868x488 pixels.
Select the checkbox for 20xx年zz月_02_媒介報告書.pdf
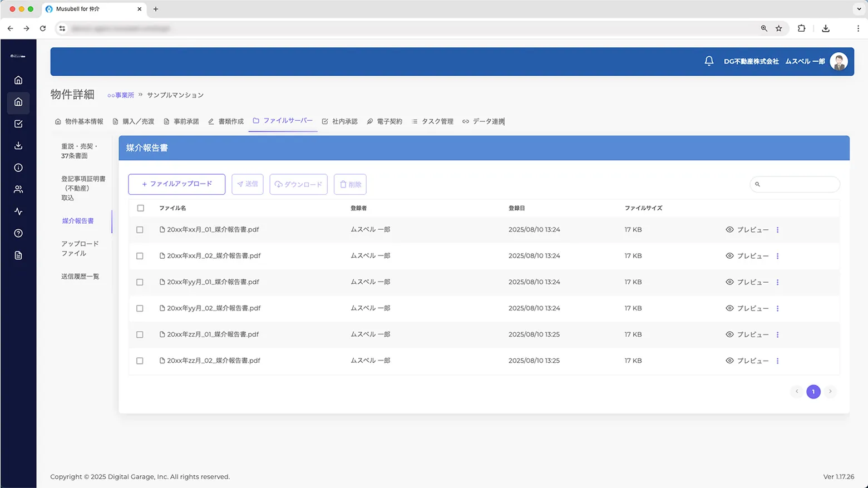(x=140, y=361)
